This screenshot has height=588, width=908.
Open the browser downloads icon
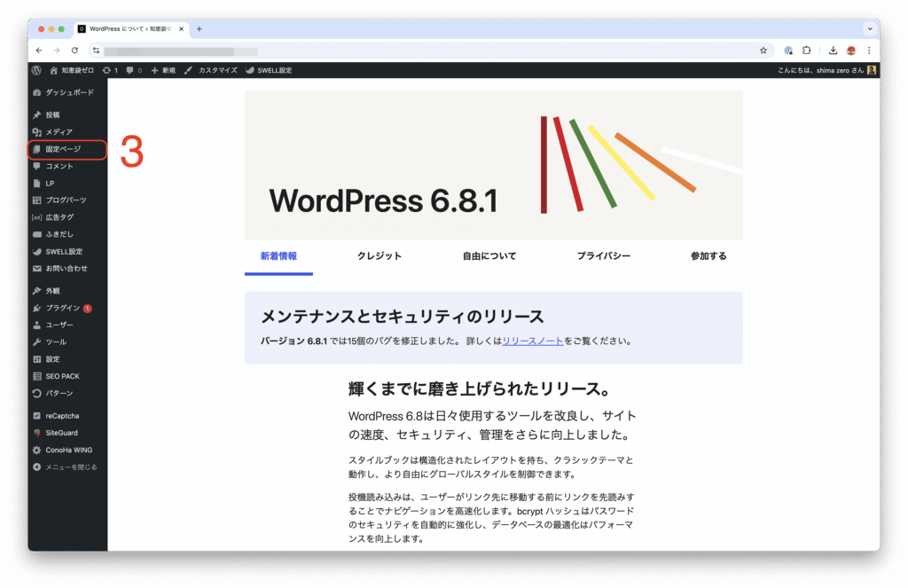point(833,51)
